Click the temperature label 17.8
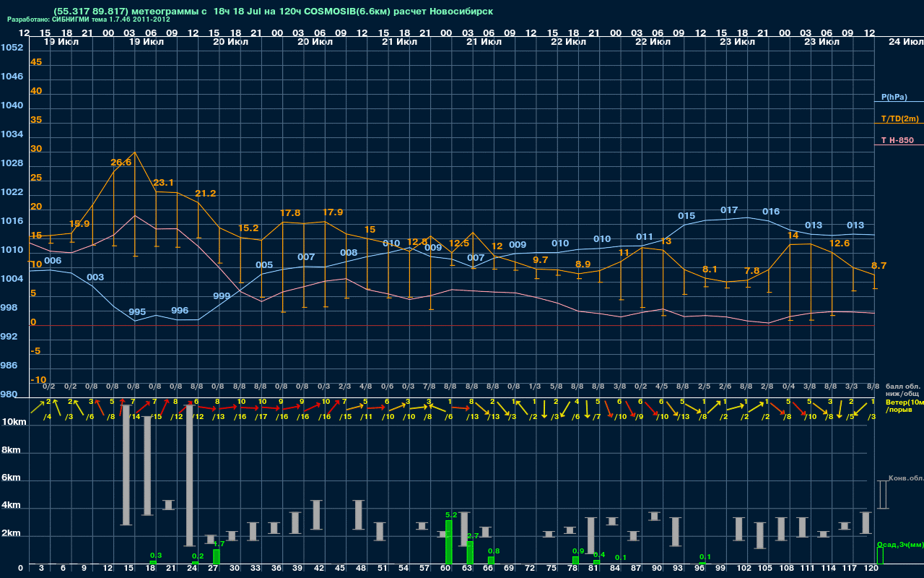The height and width of the screenshot is (578, 924). pyautogui.click(x=290, y=213)
